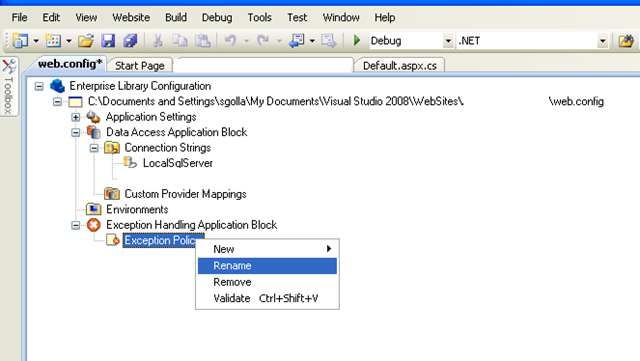Choose Rename from the context menu

[x=267, y=266]
